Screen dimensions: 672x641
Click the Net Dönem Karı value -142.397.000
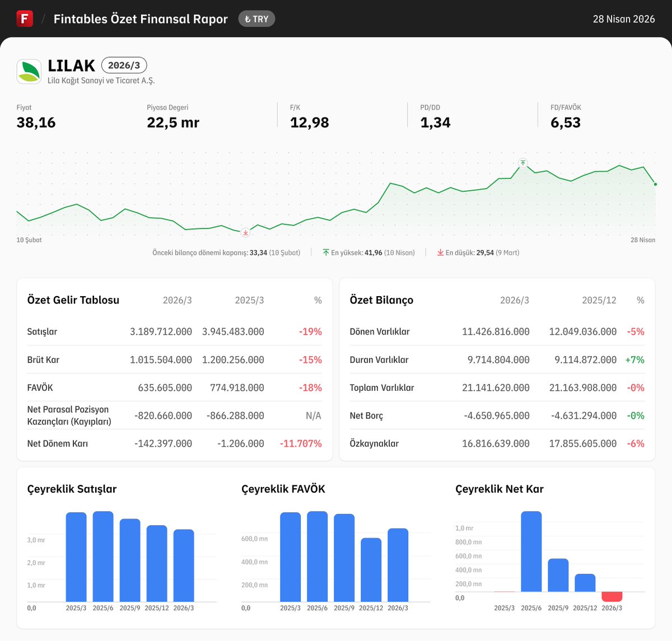(163, 443)
